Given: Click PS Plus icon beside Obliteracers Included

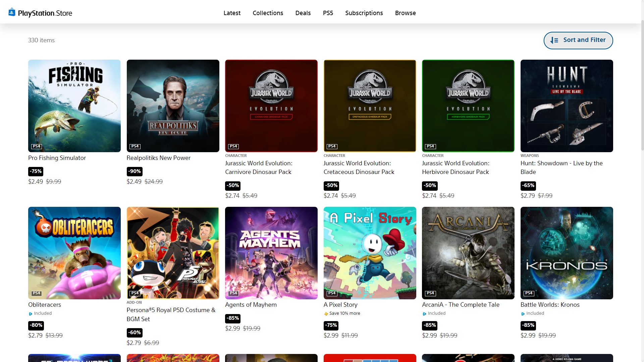Looking at the screenshot, I should (31, 314).
